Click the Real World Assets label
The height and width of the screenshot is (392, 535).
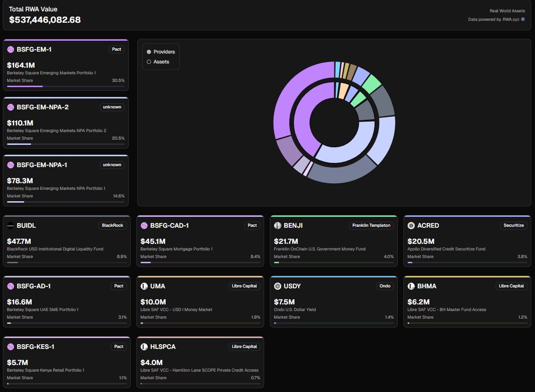click(x=507, y=11)
